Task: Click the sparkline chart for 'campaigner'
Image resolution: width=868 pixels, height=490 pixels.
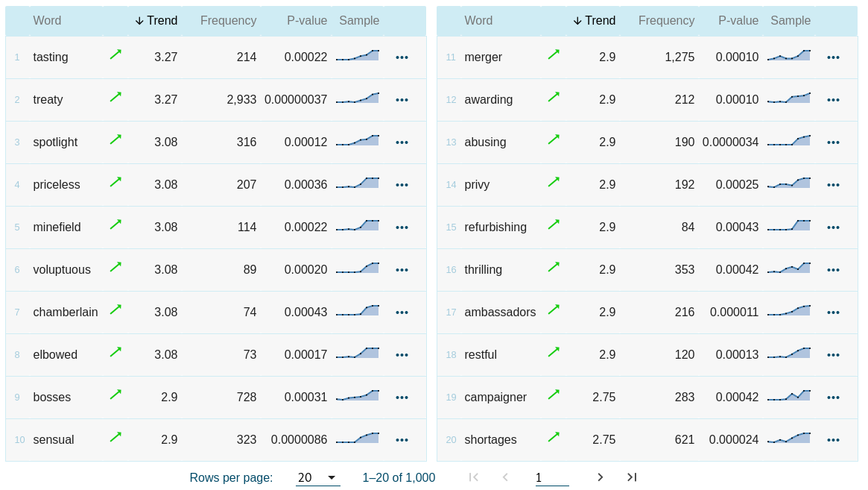Action: (x=788, y=397)
